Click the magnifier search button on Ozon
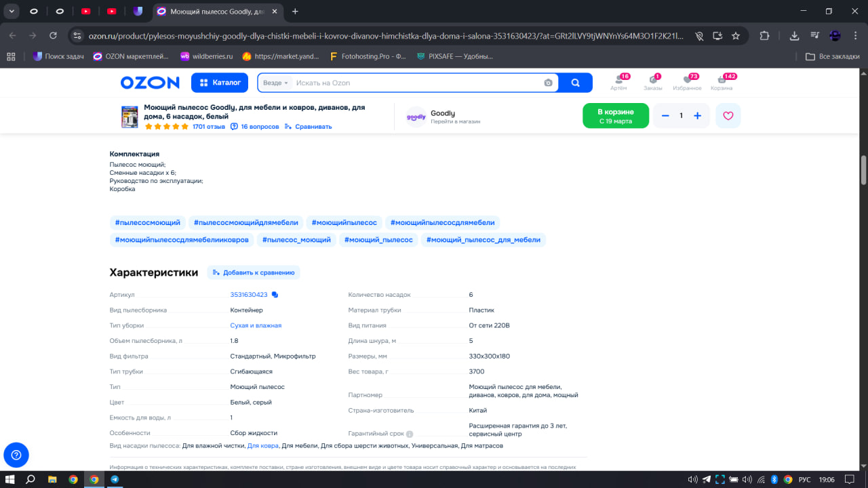 pos(575,83)
